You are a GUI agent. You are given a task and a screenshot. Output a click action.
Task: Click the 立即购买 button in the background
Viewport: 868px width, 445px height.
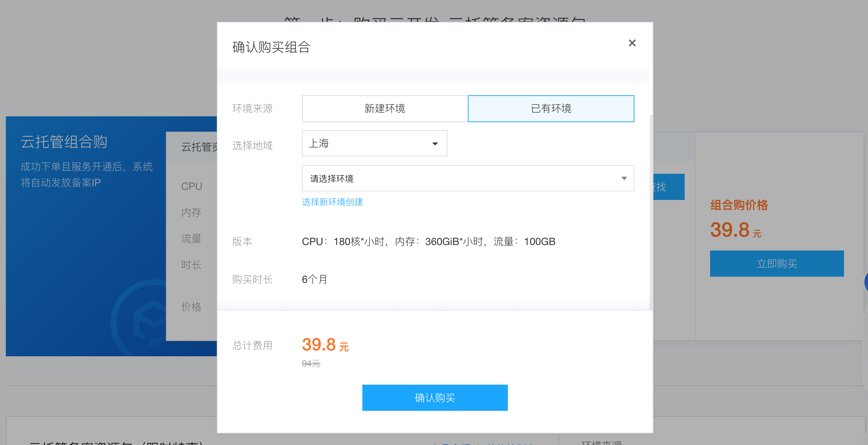[776, 263]
